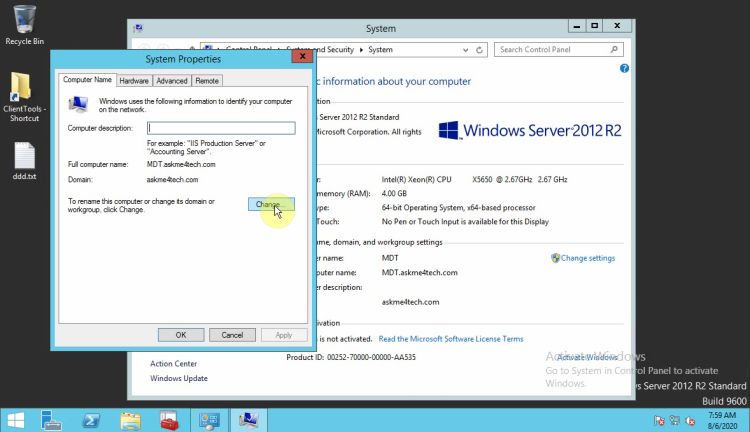This screenshot has height=432, width=750.
Task: Click the Change button to rename computer
Action: [x=270, y=204]
